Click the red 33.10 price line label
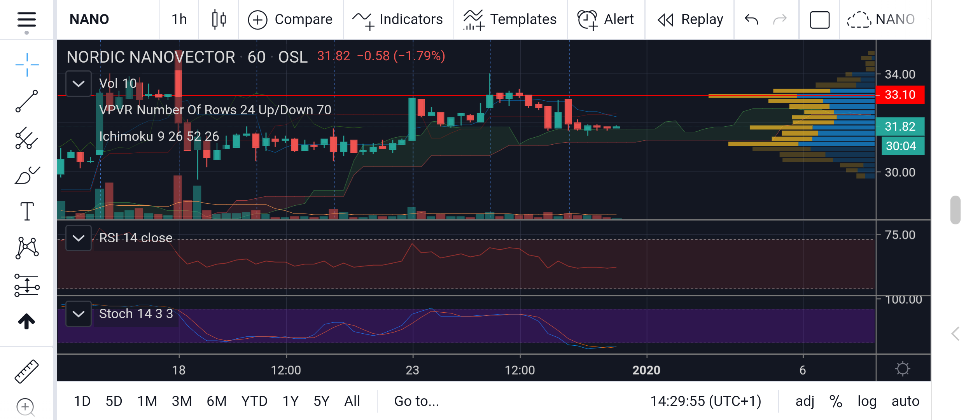 900,94
